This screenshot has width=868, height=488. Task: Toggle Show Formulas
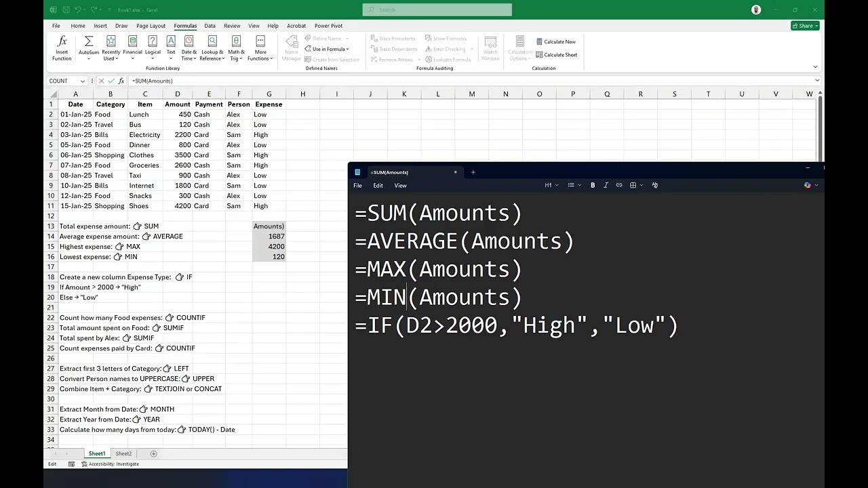[x=446, y=39]
